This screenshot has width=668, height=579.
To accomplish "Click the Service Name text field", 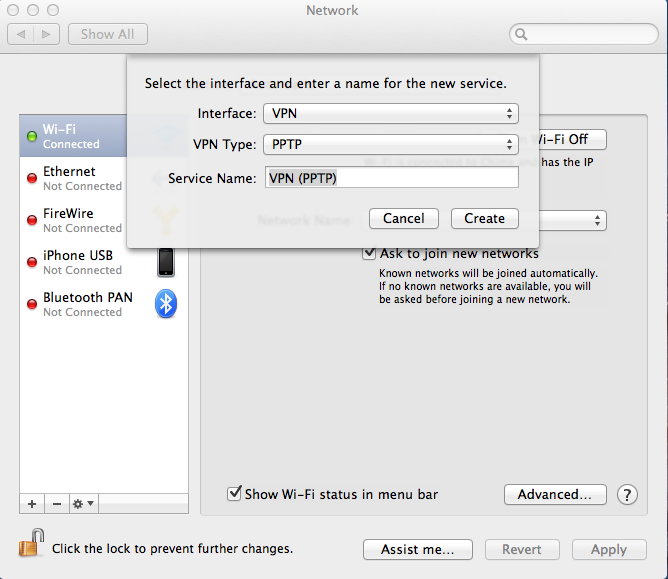I will point(392,177).
